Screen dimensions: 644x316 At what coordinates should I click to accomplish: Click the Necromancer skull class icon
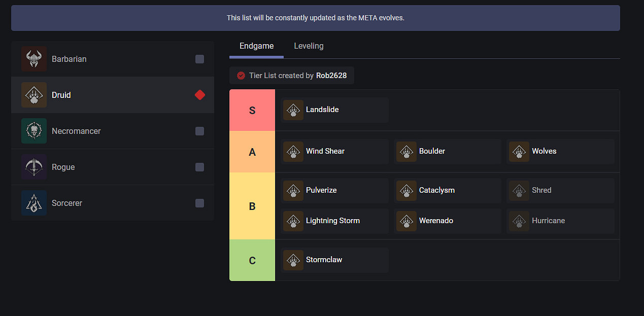pos(34,131)
